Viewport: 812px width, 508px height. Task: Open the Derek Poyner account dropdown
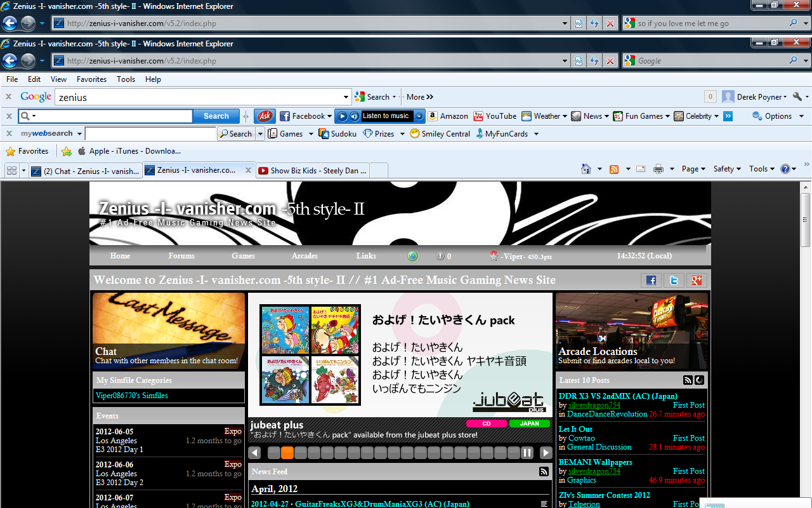pos(754,97)
